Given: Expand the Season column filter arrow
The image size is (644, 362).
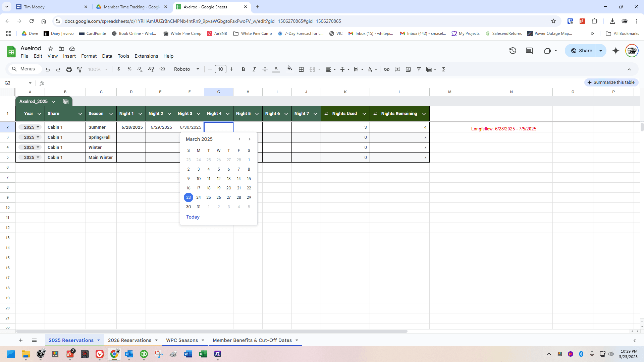Looking at the screenshot, I should pyautogui.click(x=111, y=114).
